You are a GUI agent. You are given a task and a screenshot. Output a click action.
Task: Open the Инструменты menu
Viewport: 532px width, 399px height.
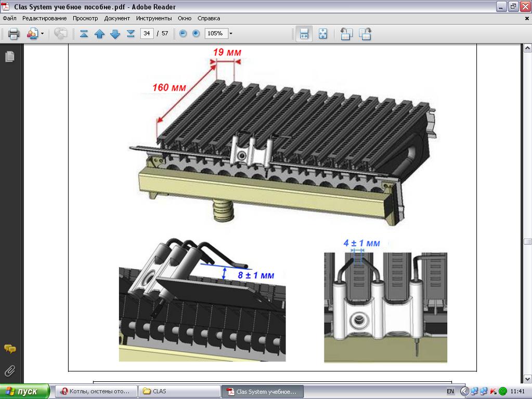point(154,18)
